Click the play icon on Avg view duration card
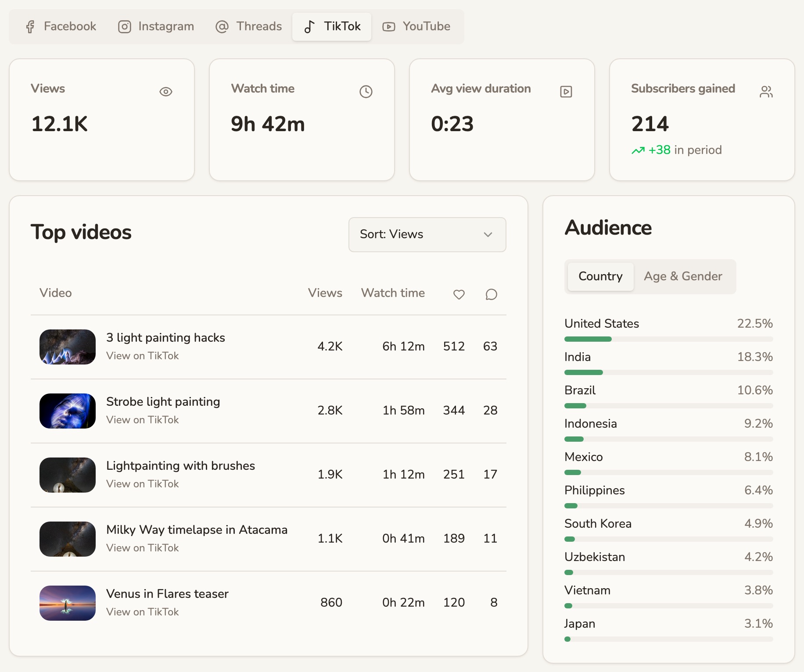This screenshot has width=804, height=672. point(566,92)
